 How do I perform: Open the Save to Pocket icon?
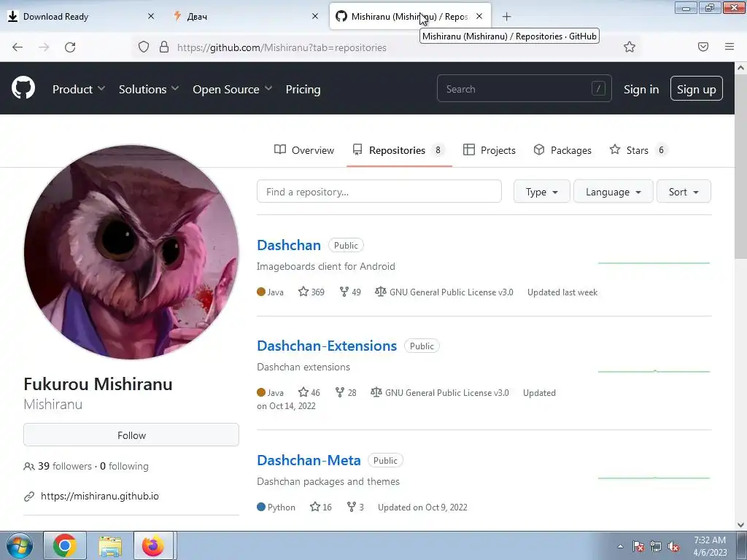(703, 47)
